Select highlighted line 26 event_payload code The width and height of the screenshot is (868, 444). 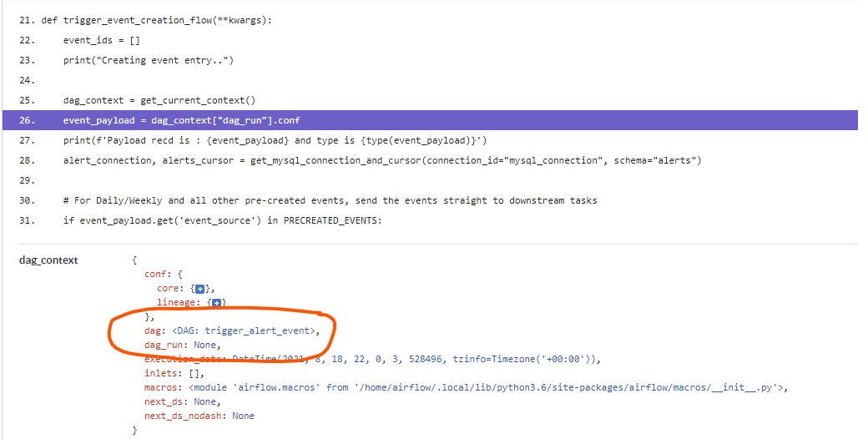(x=430, y=120)
